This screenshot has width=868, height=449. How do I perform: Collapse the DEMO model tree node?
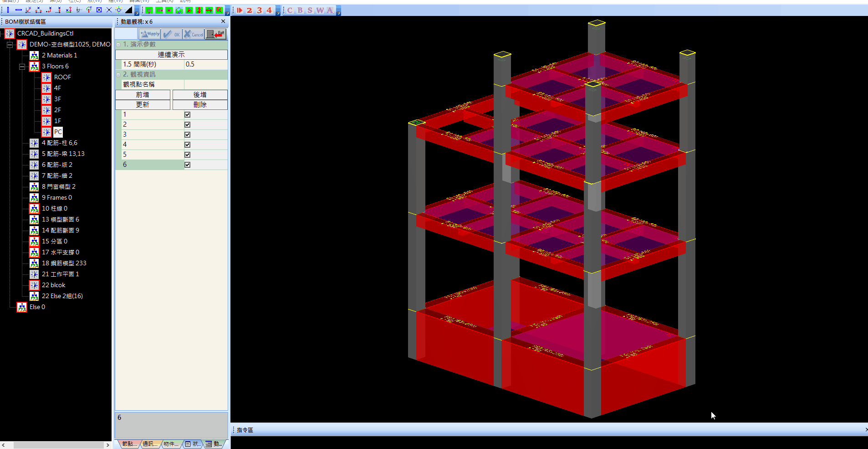10,45
